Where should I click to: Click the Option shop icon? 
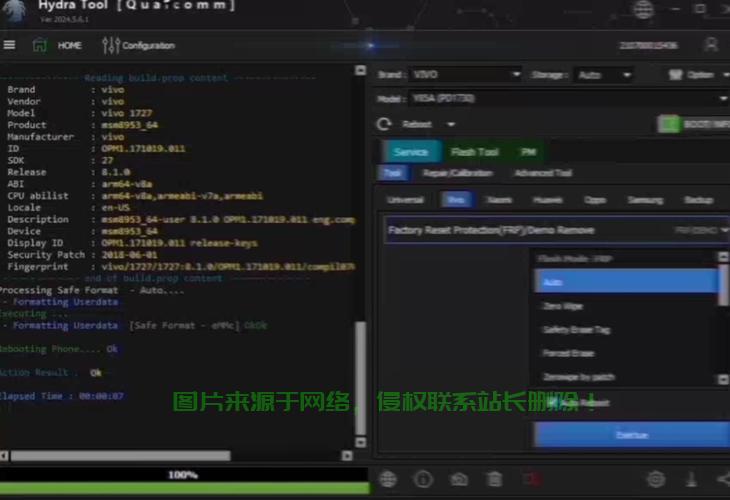(x=675, y=74)
